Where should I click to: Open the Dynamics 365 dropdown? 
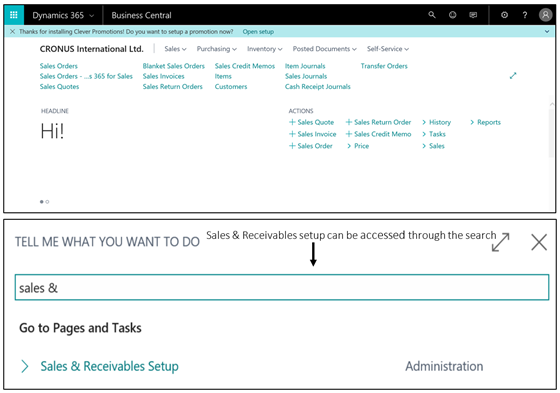coord(63,15)
